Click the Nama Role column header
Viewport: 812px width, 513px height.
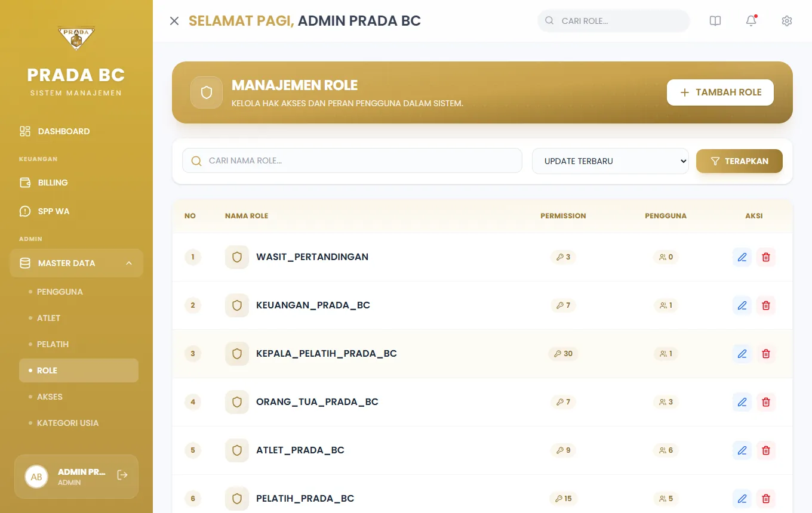point(247,216)
